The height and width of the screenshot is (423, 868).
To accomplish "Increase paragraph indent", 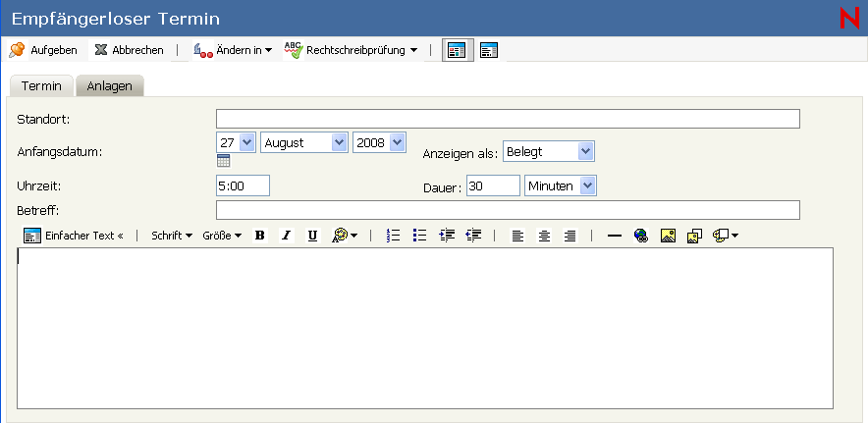I will 447,236.
